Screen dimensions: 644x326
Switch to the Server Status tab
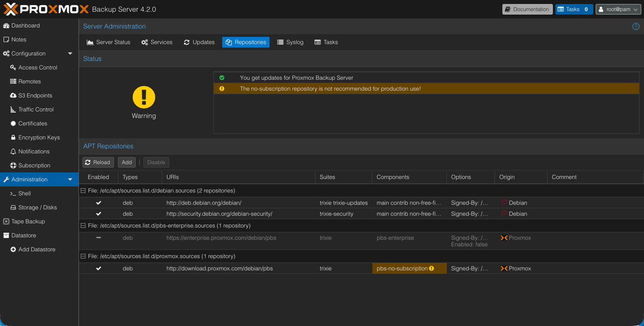pos(109,42)
